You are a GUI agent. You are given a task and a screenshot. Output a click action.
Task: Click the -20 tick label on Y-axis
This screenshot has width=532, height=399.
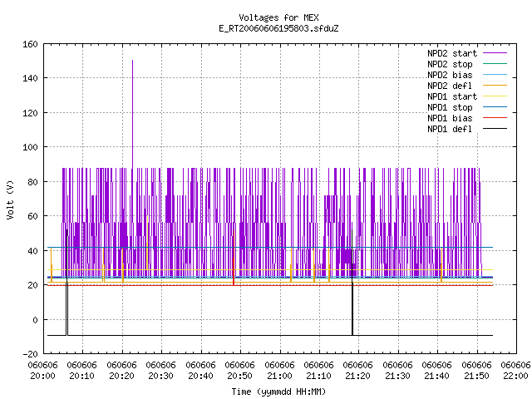[30, 354]
